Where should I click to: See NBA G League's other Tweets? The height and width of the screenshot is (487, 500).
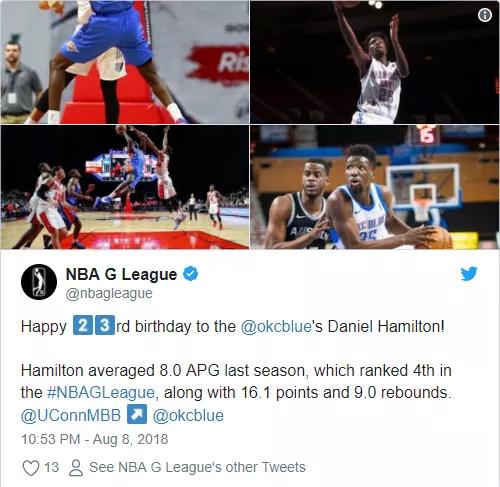[197, 467]
